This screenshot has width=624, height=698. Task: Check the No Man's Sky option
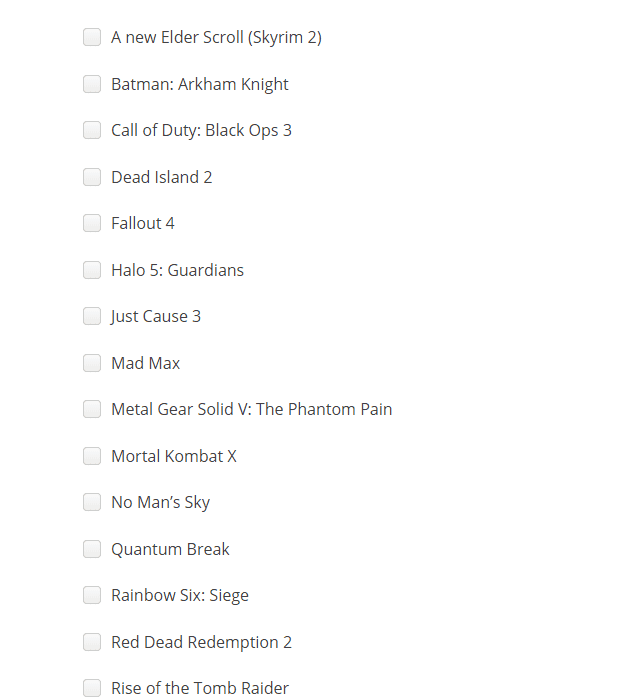click(92, 503)
